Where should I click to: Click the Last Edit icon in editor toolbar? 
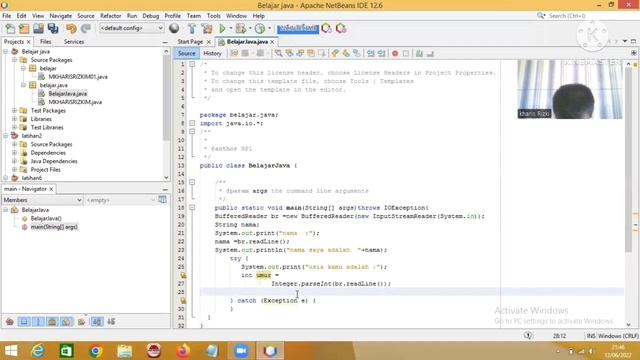point(234,53)
